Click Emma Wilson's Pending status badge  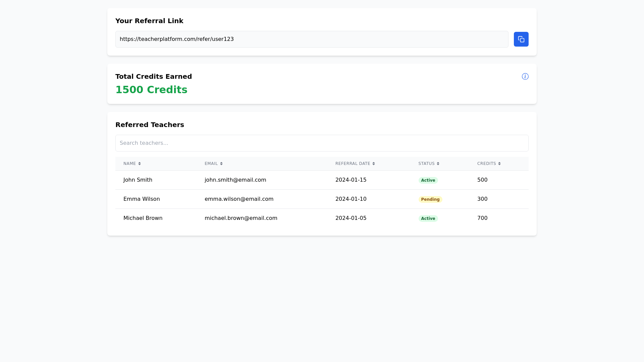click(430, 199)
